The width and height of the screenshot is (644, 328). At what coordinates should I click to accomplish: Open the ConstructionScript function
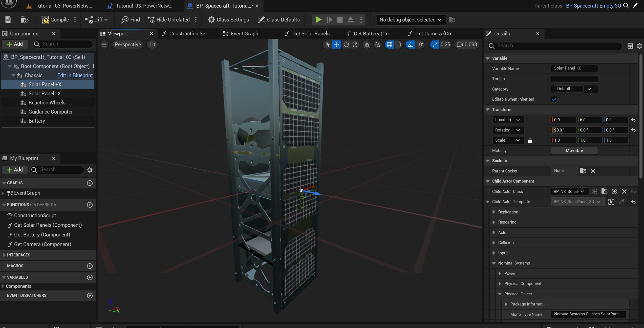[x=35, y=215]
